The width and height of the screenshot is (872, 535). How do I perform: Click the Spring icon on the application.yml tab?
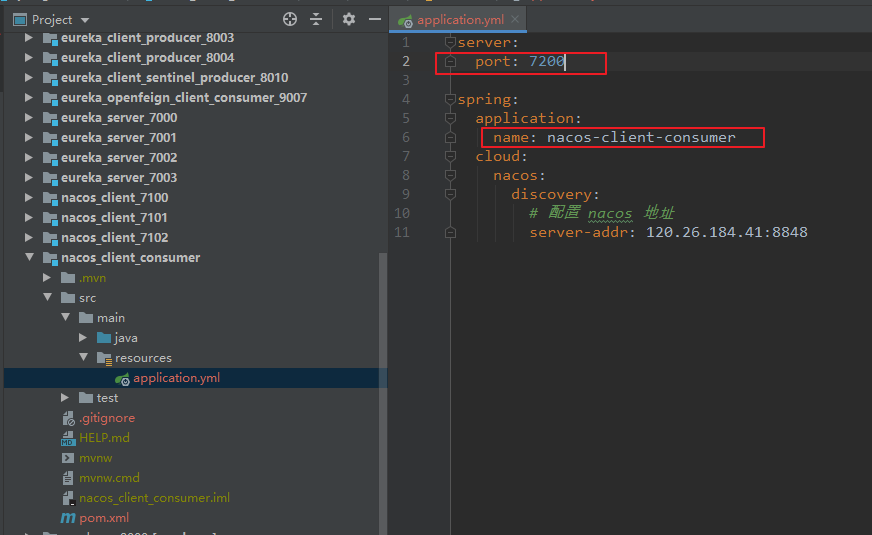(405, 21)
